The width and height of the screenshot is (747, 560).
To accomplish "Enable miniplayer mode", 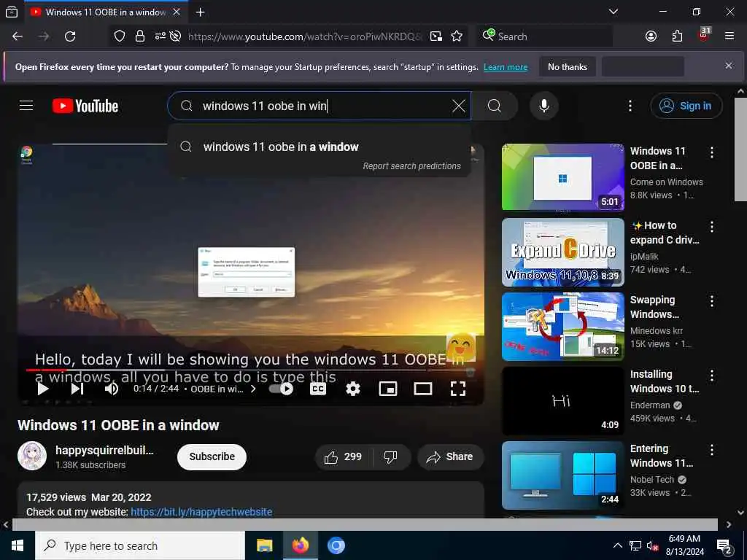I will 388,389.
